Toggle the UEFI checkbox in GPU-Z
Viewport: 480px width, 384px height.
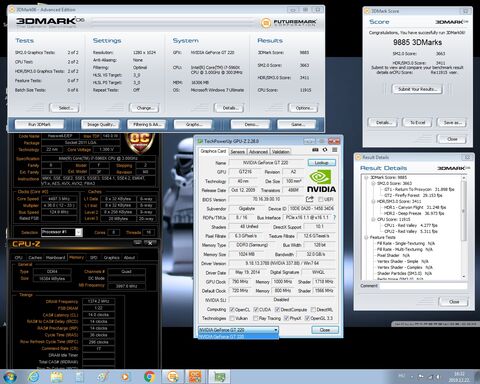click(x=320, y=199)
